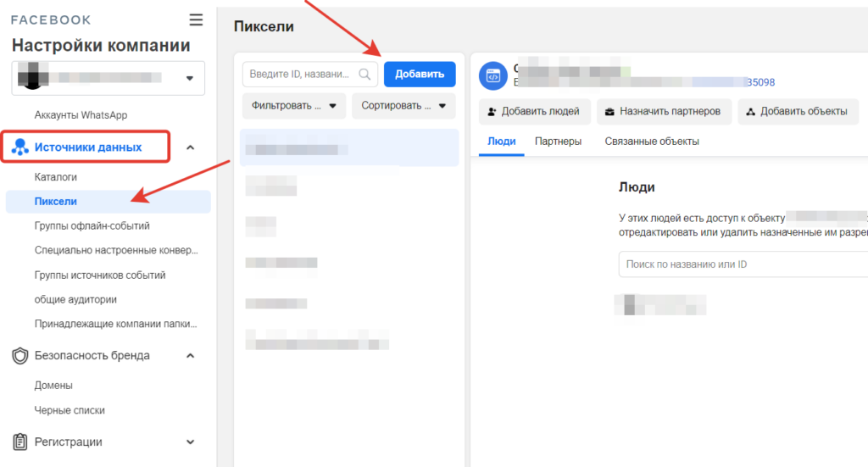Click the Brand Safety shield icon
Image resolution: width=868 pixels, height=467 pixels.
pos(20,356)
